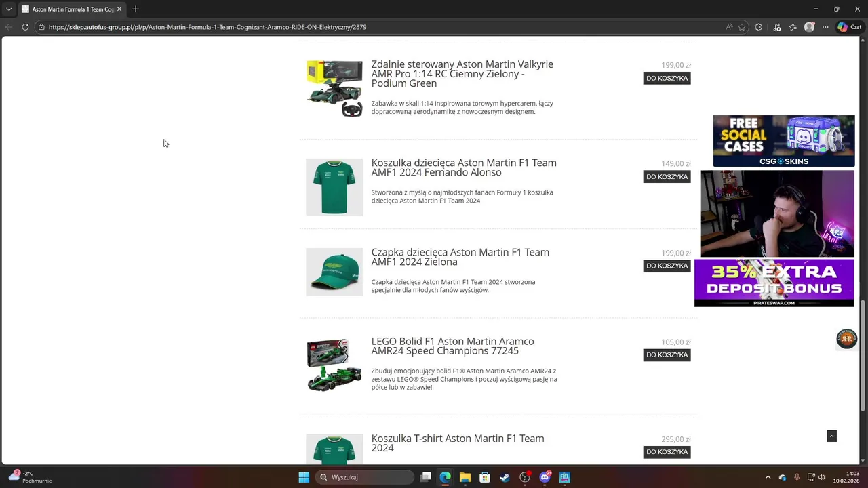Add Fernando Alonso kids shirt to cart

pos(667,176)
